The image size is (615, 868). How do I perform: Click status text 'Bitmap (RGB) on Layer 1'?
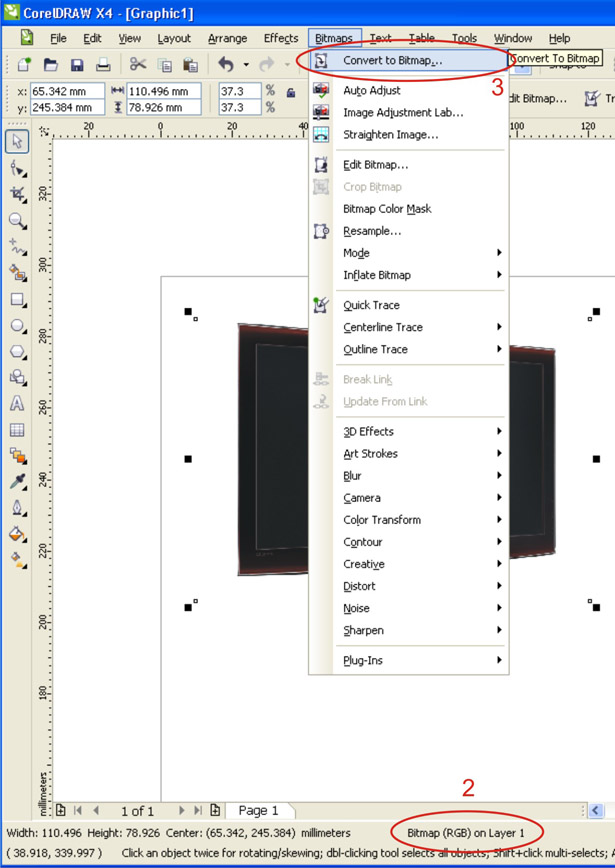[x=466, y=833]
